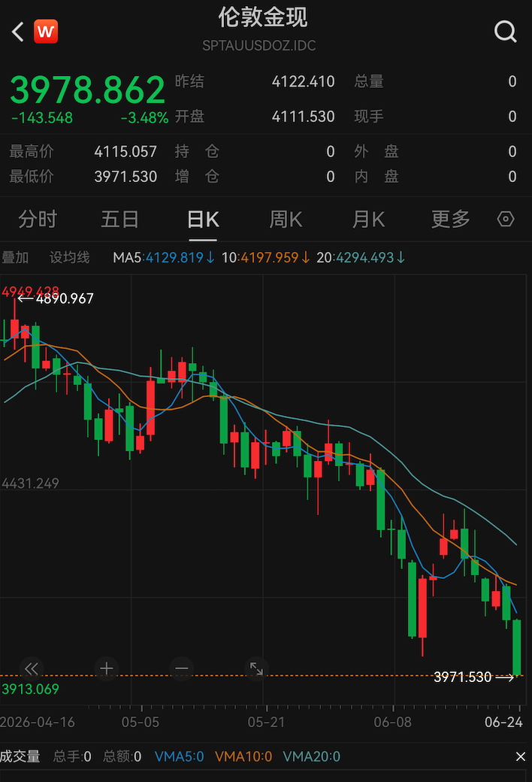Open the red W app logo
Screen dimensions: 532x782
click(46, 32)
